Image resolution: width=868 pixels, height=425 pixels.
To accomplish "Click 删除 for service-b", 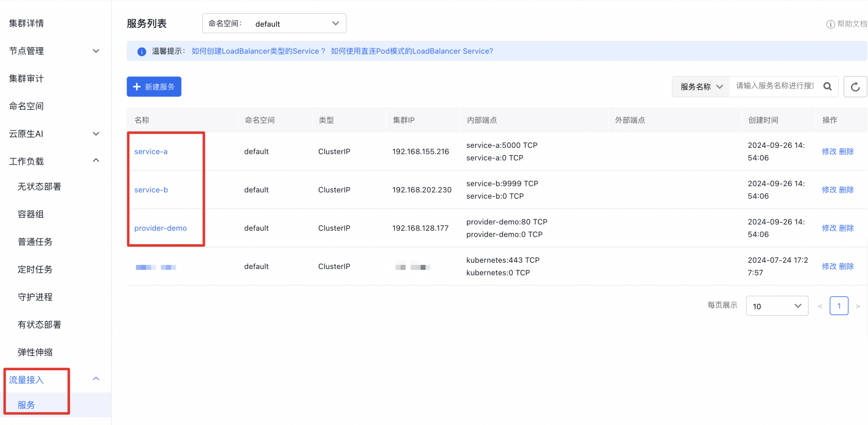I will (846, 190).
